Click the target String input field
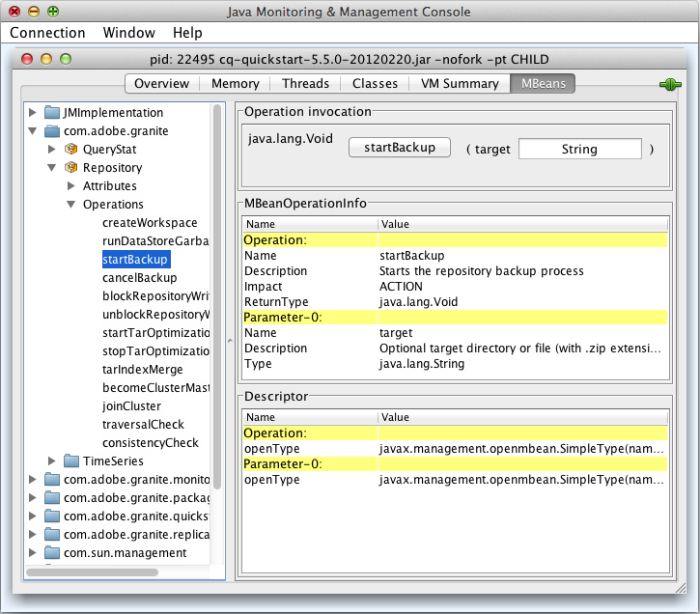Viewport: 700px width, 614px height. tap(580, 149)
